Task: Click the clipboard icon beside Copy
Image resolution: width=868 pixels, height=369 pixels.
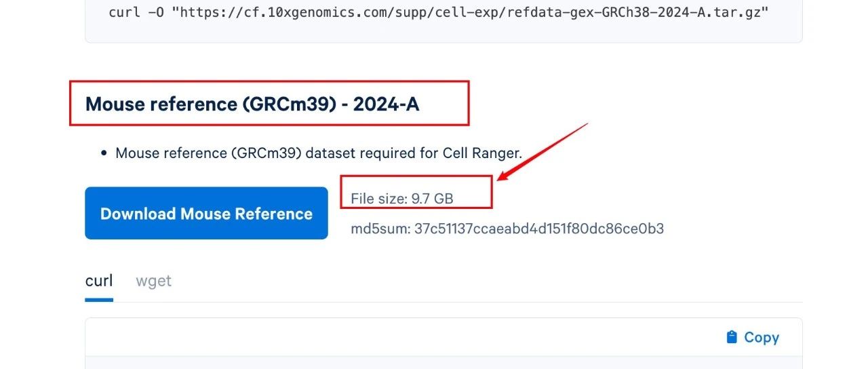Action: (x=732, y=337)
